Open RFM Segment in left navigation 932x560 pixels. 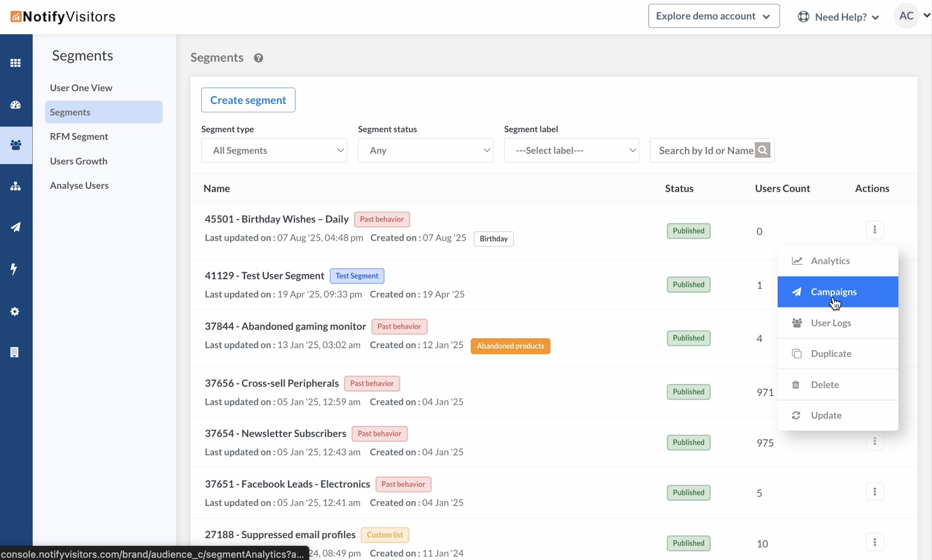pos(79,136)
